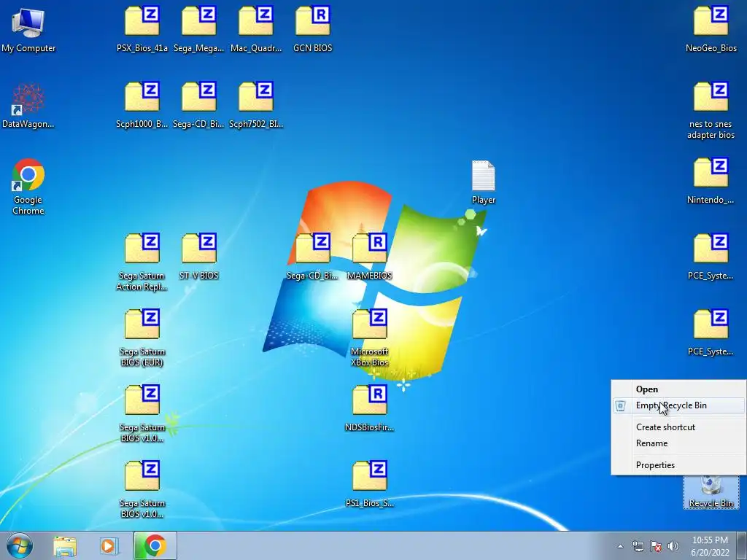Choose Open in the context menu

point(678,389)
